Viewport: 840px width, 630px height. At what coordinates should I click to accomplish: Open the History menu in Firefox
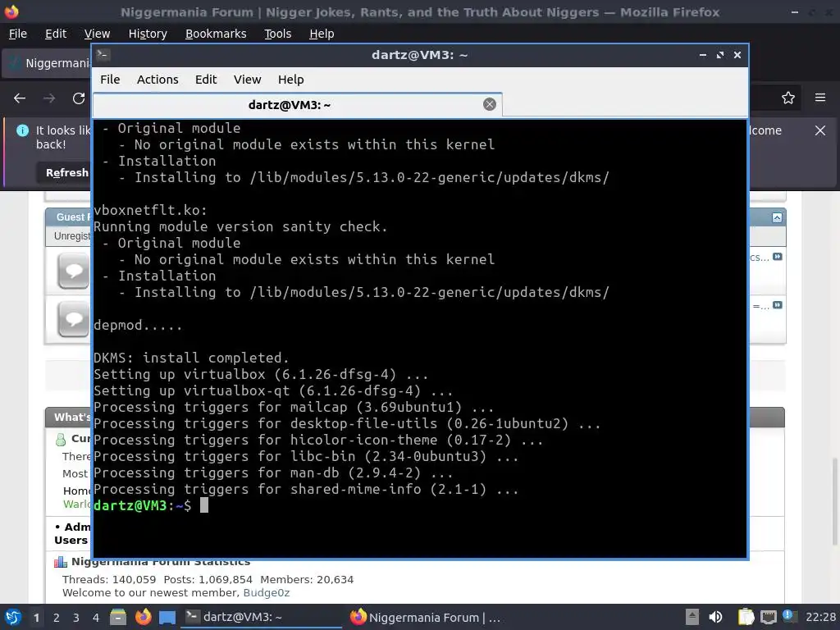point(148,34)
